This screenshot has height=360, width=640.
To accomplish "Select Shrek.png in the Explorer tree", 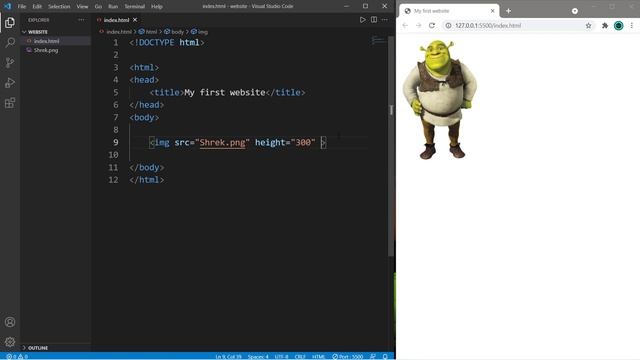I will point(55,50).
